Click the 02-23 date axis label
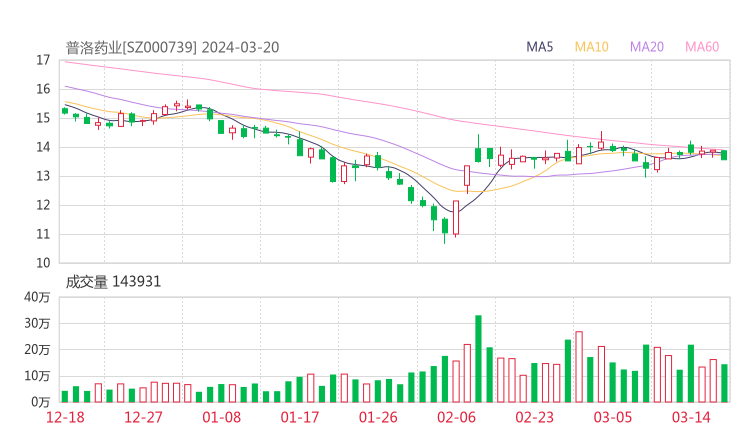The image size is (740, 440). (534, 417)
